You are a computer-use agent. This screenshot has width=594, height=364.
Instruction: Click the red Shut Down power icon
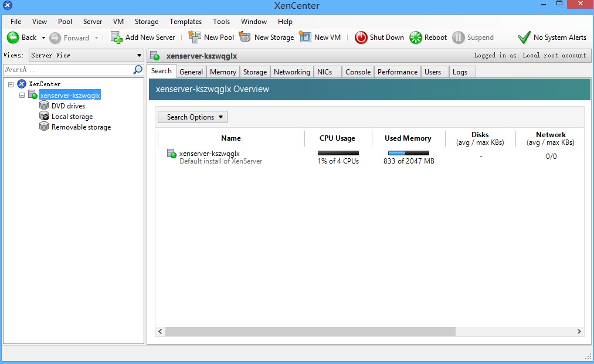(x=361, y=38)
